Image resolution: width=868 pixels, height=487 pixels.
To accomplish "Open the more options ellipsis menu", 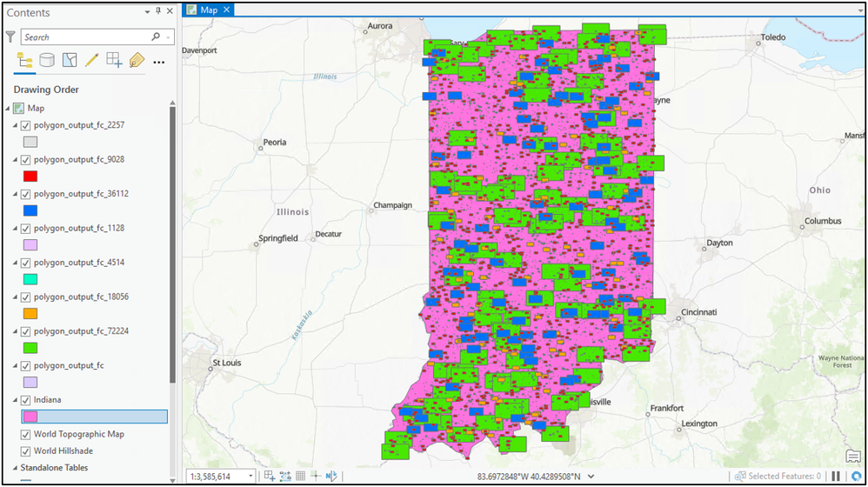I will coord(158,62).
